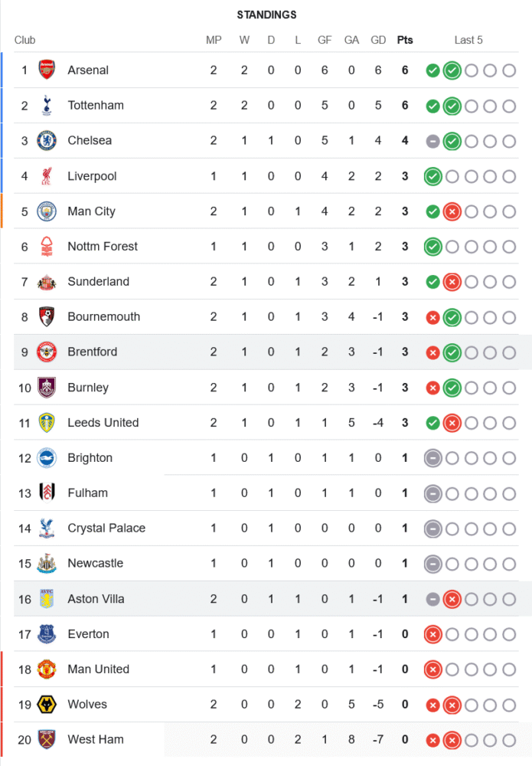Click the Liverpool club crest icon
Viewport: 532px width, 766px height.
47,175
